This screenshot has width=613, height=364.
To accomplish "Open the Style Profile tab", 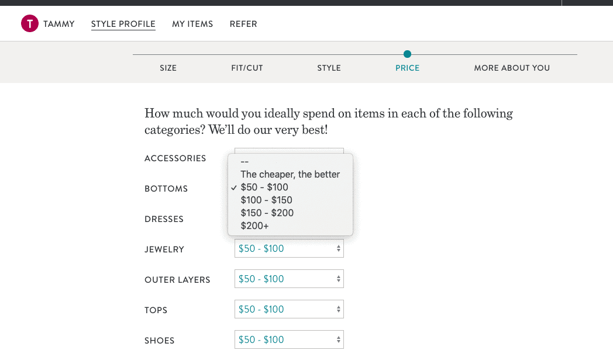I will [123, 24].
